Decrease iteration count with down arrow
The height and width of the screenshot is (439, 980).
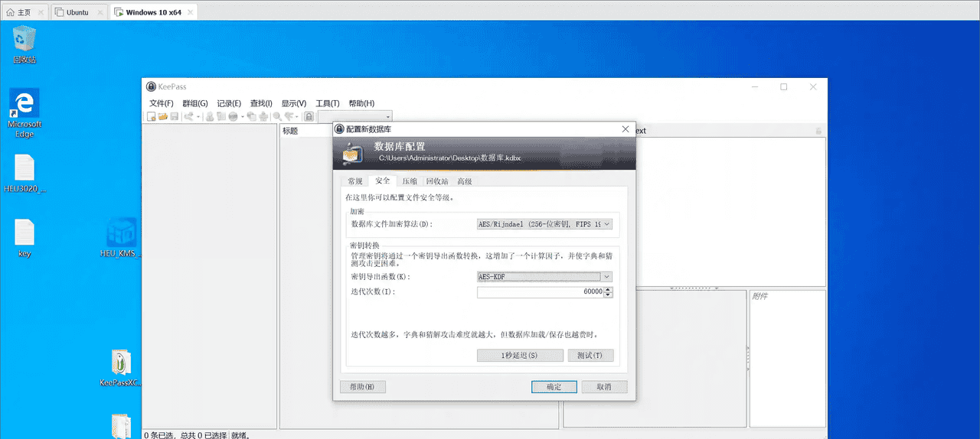pos(609,295)
